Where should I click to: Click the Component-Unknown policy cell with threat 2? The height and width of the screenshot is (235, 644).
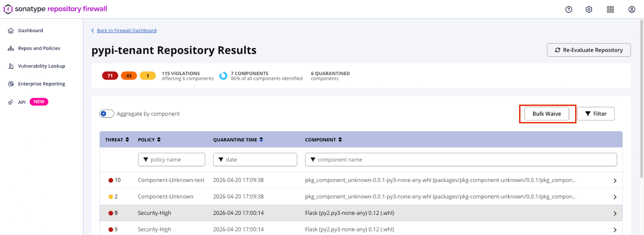click(165, 197)
